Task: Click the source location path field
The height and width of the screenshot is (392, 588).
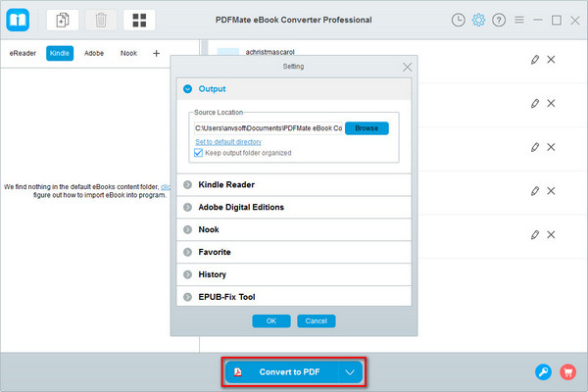Action: [x=269, y=128]
